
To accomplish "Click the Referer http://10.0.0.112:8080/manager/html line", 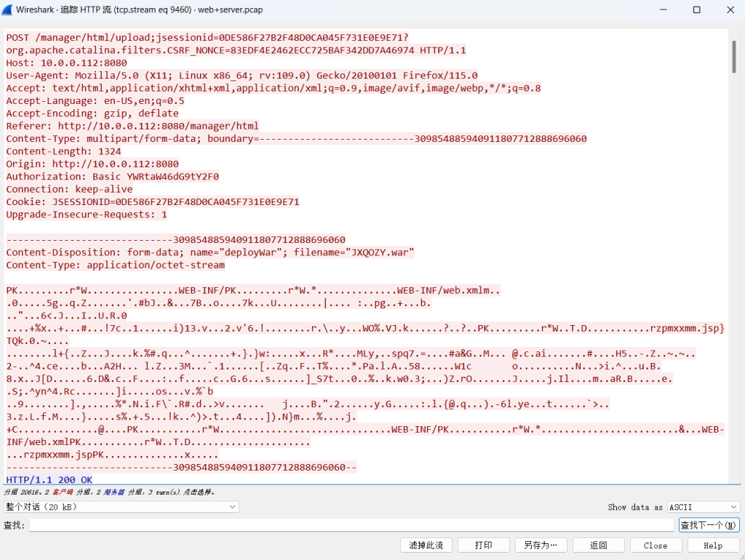I will click(x=132, y=126).
